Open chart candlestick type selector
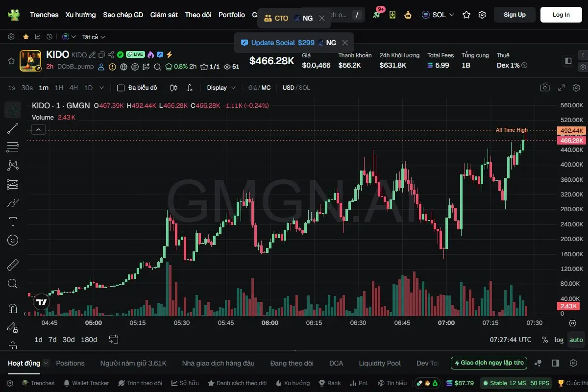Viewport: 588px width, 392px height. point(173,88)
